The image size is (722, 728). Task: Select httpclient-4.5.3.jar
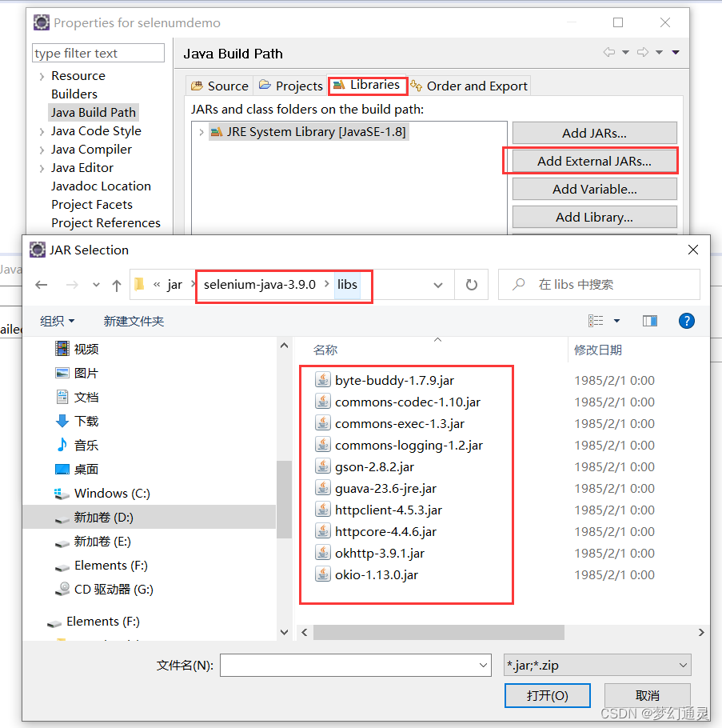pyautogui.click(x=389, y=510)
